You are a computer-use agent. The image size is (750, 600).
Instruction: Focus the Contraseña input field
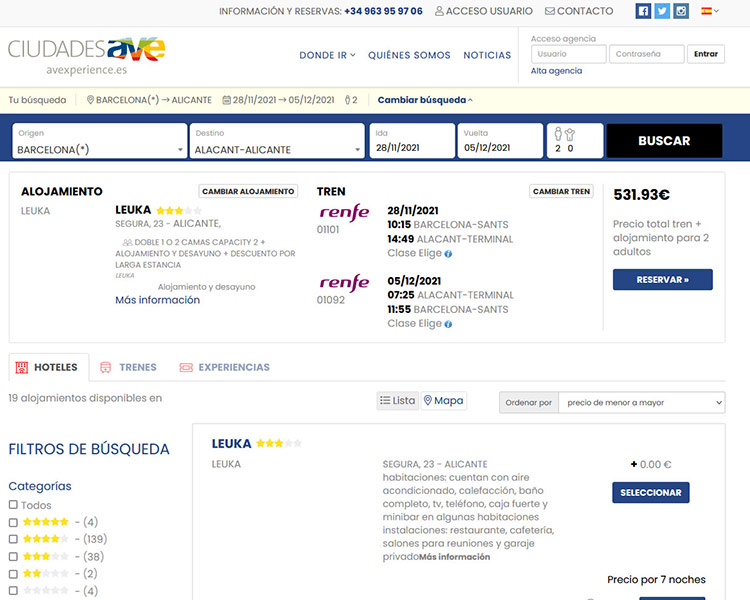tap(647, 54)
